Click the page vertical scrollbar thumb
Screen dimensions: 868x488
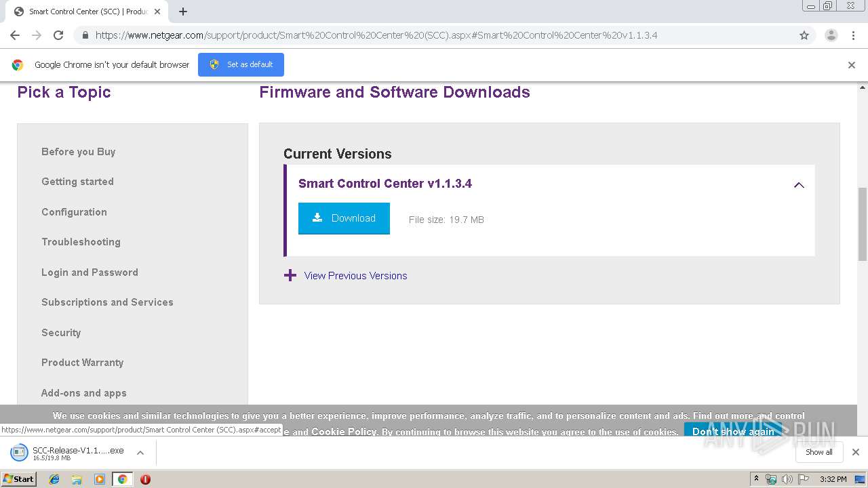863,224
